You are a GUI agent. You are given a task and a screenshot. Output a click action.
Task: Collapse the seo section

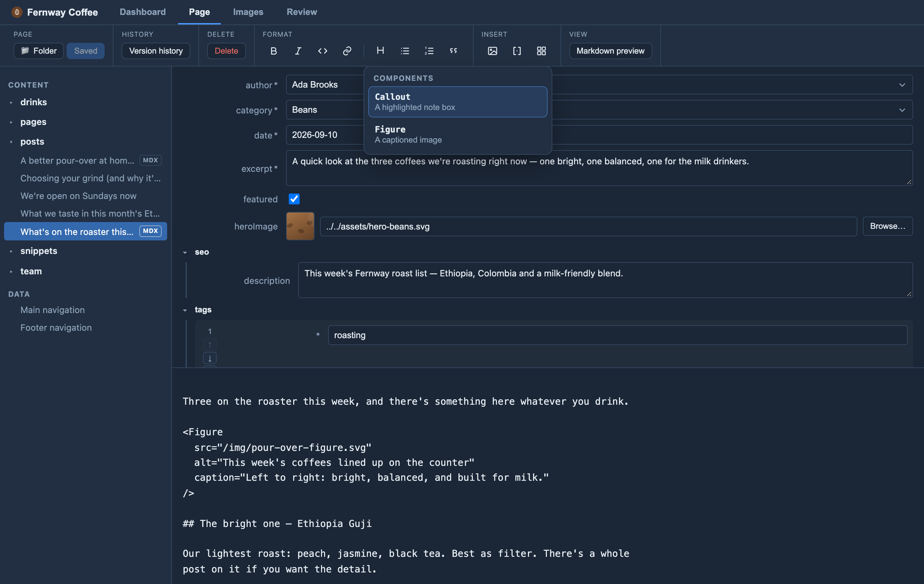click(185, 252)
